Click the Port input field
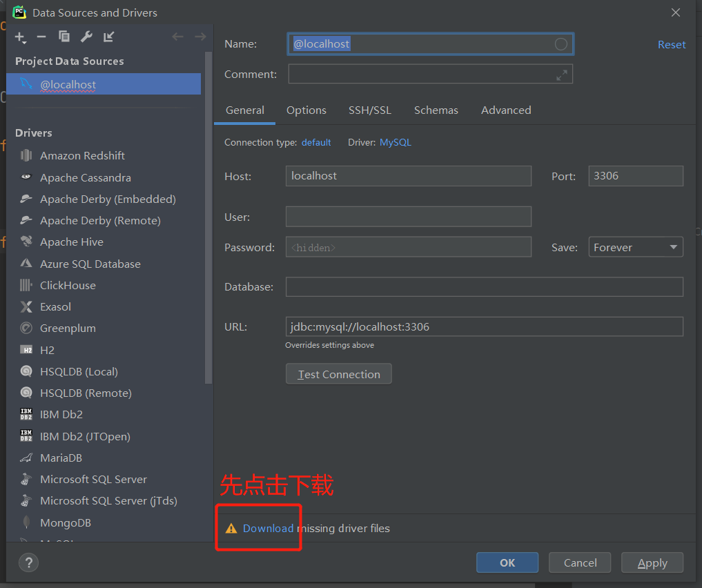Screen dimensions: 702x588 pyautogui.click(x=636, y=176)
